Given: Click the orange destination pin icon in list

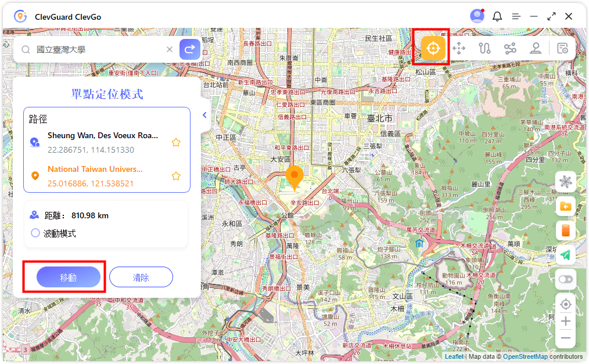Looking at the screenshot, I should pos(35,176).
